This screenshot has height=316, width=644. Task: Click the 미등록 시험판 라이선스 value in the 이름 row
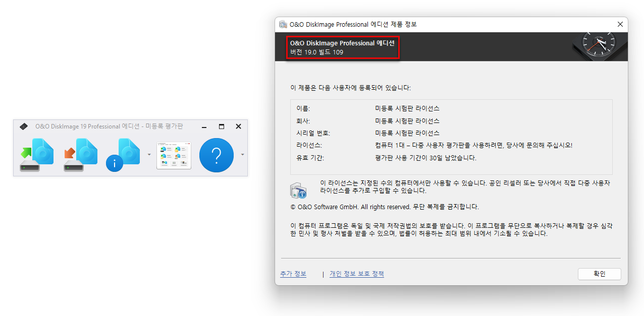(407, 108)
